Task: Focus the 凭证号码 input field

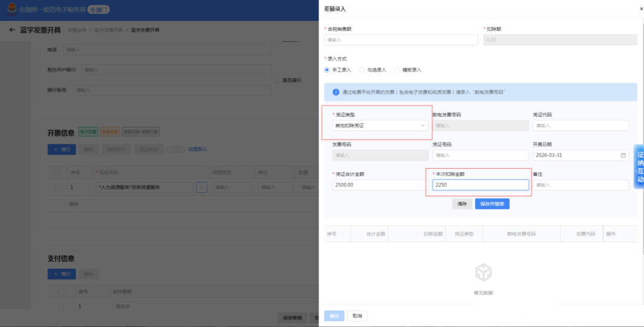Action: pyautogui.click(x=481, y=155)
